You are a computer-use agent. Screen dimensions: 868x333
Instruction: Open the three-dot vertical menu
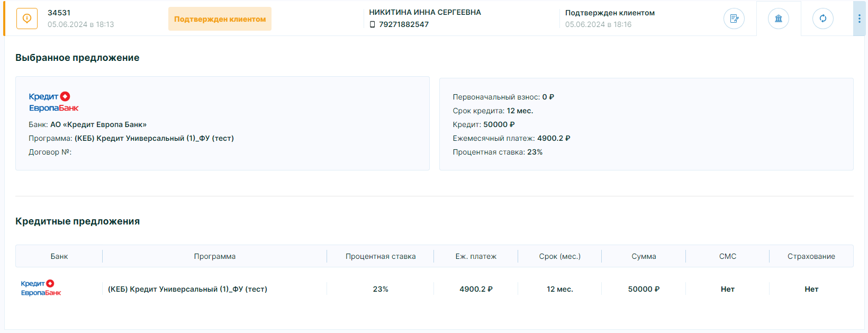click(859, 19)
